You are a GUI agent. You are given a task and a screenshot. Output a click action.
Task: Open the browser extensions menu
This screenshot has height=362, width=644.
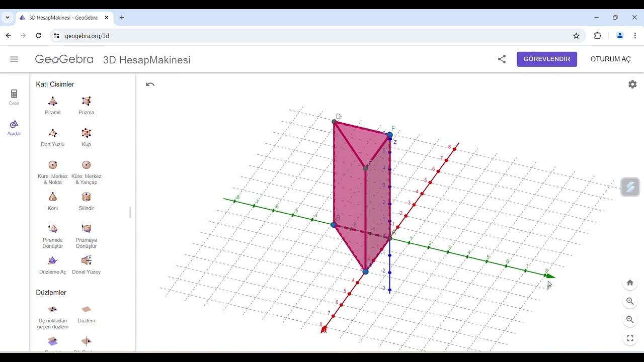(597, 36)
